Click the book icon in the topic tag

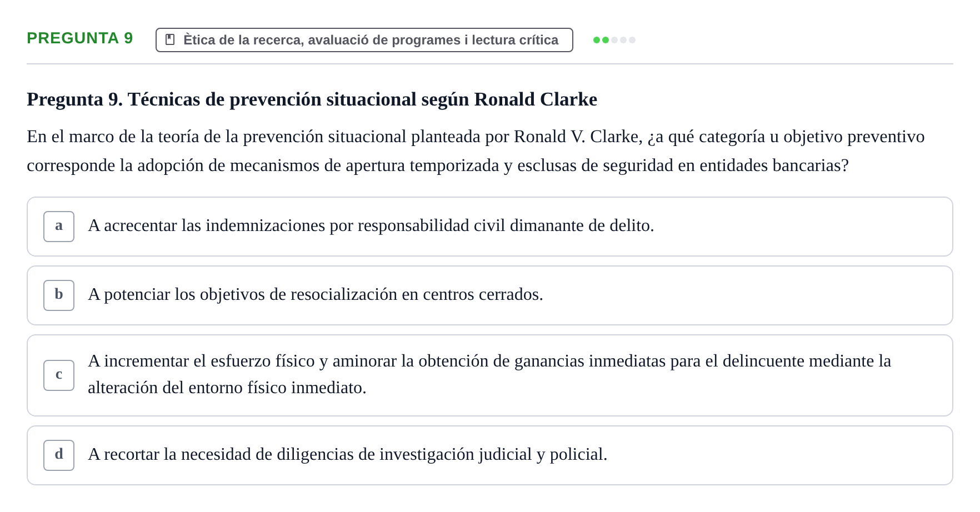click(x=171, y=40)
